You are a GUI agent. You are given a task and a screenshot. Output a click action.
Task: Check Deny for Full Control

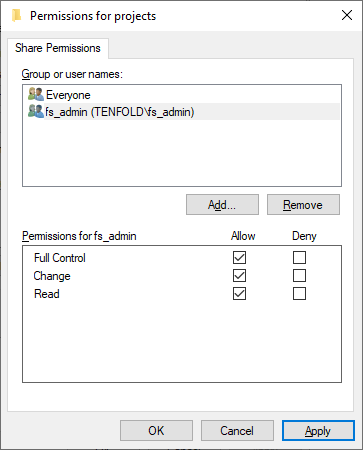coord(299,258)
